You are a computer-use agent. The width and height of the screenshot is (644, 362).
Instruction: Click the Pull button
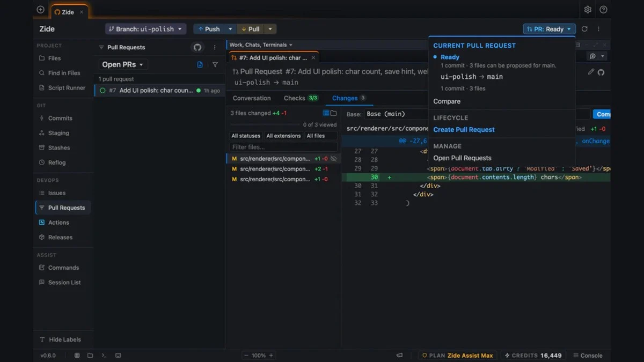tap(250, 29)
